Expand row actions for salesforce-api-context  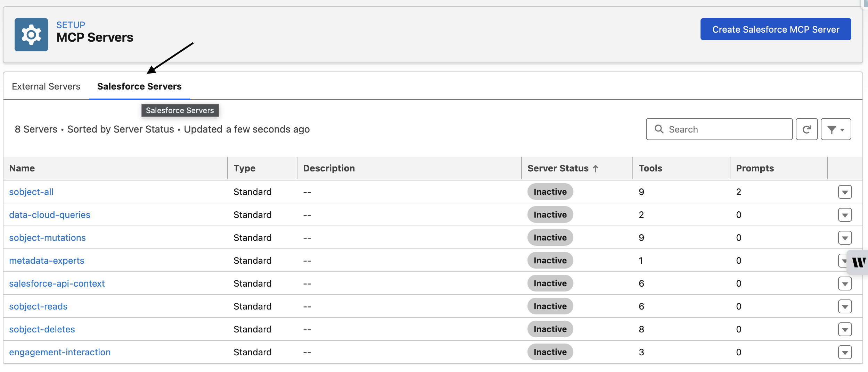click(845, 284)
